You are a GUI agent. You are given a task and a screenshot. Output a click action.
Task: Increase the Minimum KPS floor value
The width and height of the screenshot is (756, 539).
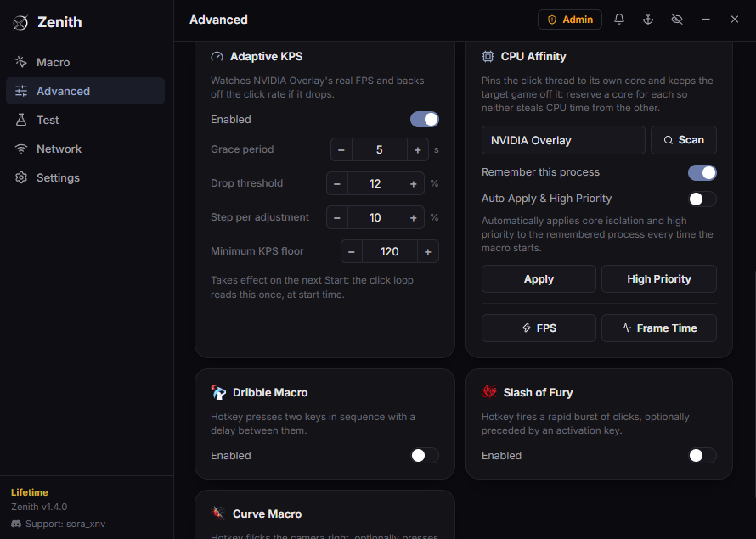427,251
